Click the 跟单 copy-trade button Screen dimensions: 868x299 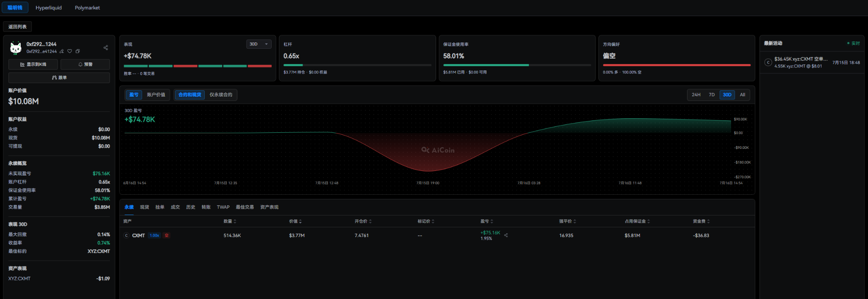click(59, 78)
